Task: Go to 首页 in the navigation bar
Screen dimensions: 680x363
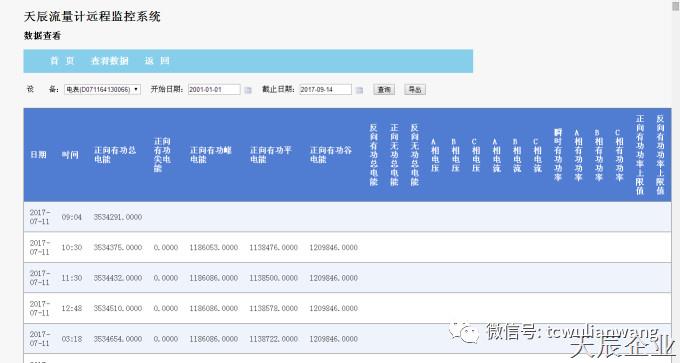Action: pos(62,61)
